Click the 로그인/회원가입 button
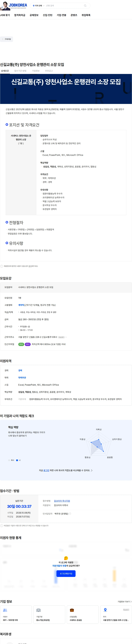This screenshot has width=132, height=644. point(66,573)
